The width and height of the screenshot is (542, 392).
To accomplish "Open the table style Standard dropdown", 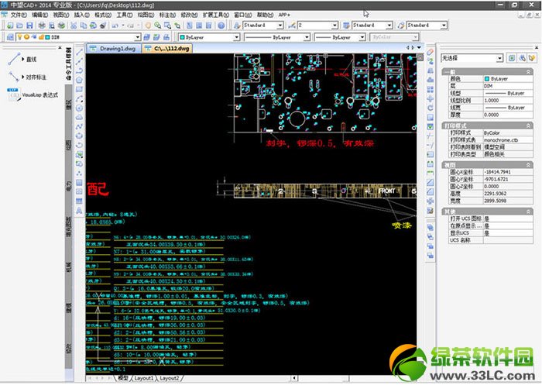I will (x=389, y=26).
